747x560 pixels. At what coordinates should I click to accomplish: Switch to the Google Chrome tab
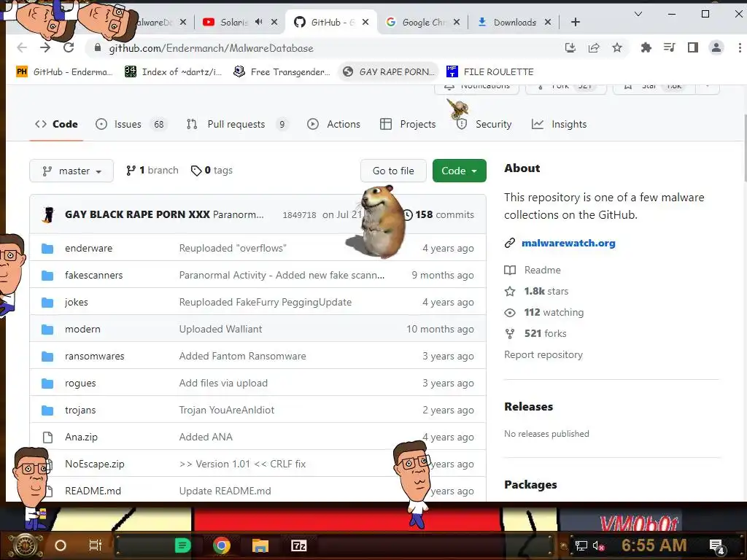pos(423,22)
